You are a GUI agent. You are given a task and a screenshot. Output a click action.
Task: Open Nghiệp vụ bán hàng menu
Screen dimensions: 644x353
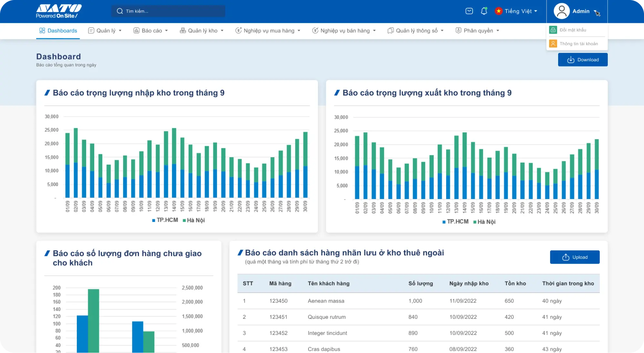tap(344, 31)
